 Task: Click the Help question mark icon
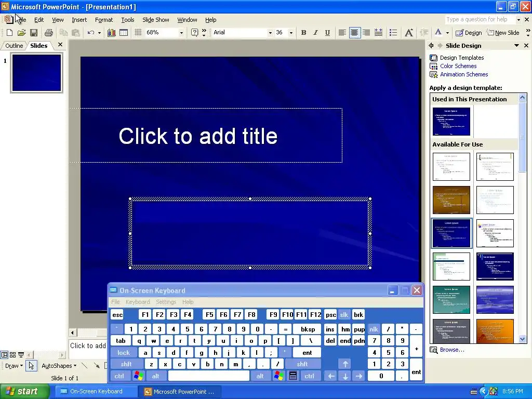coord(194,33)
